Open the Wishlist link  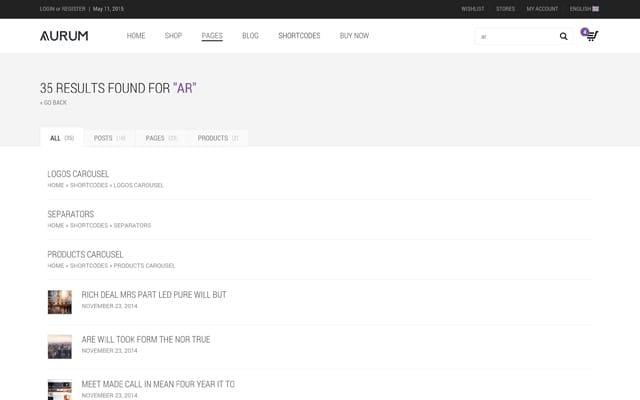[473, 9]
